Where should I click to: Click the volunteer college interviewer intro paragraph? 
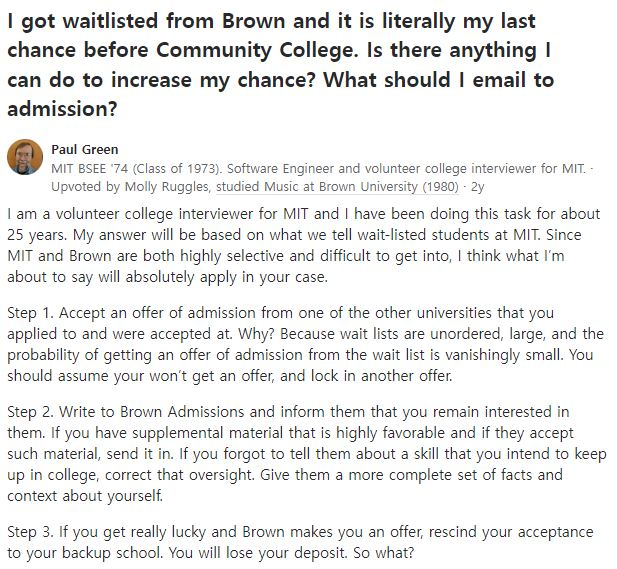[304, 245]
